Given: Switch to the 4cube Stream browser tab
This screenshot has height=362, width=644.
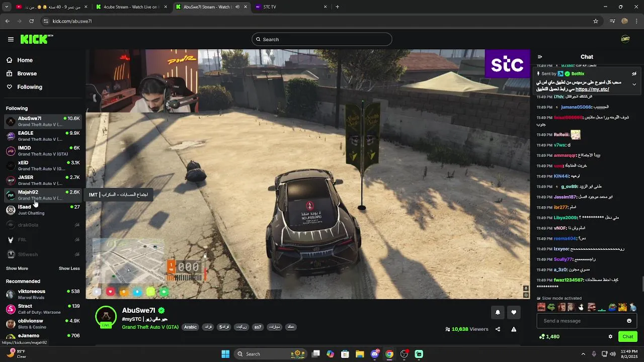Looking at the screenshot, I should pyautogui.click(x=131, y=7).
